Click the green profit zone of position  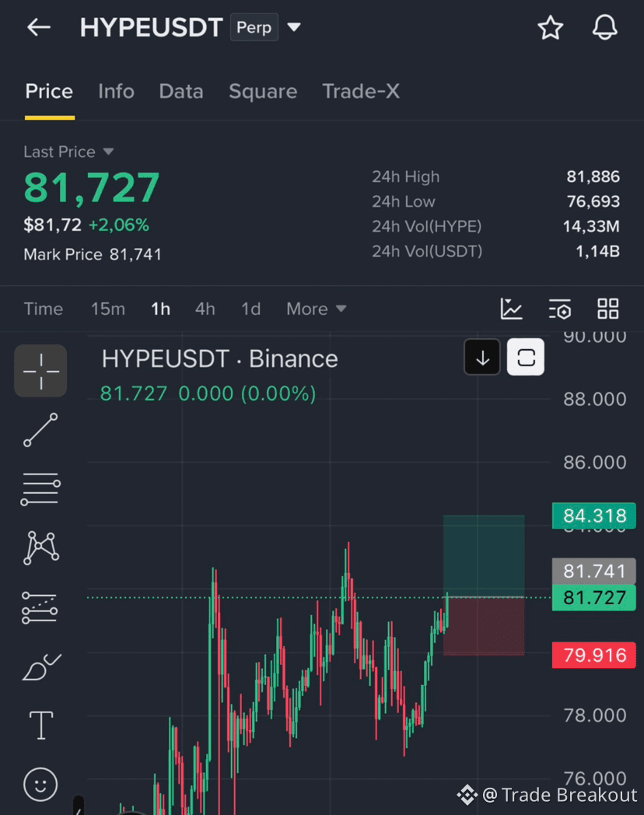coord(484,556)
